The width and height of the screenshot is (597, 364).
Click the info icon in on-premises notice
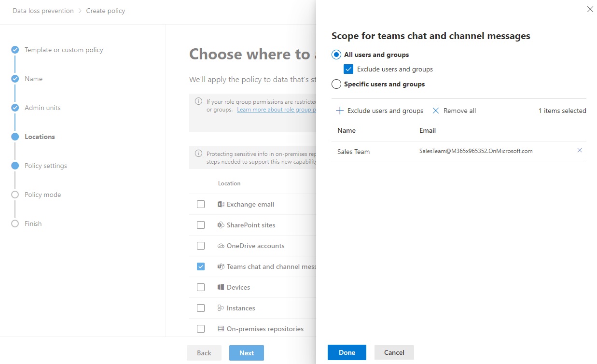pos(198,154)
